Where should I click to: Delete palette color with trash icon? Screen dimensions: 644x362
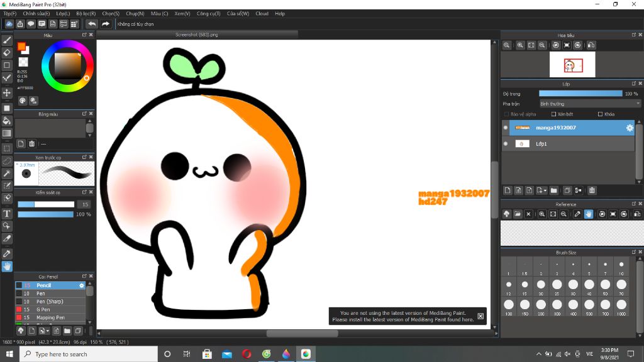point(31,144)
